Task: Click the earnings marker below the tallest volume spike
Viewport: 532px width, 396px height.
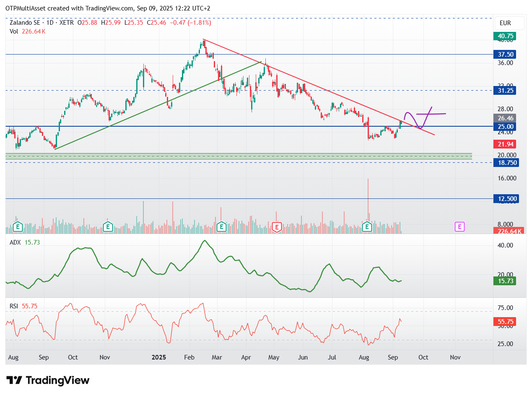Action: [368, 227]
